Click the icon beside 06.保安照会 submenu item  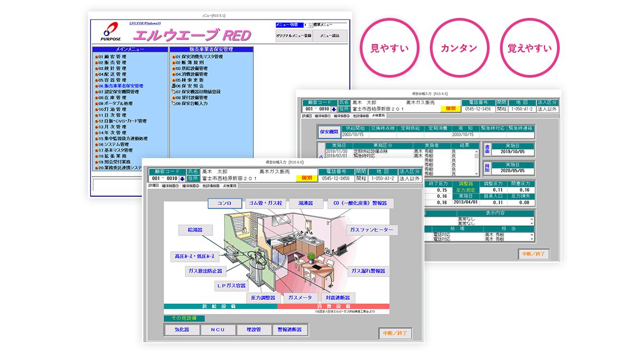[174, 86]
